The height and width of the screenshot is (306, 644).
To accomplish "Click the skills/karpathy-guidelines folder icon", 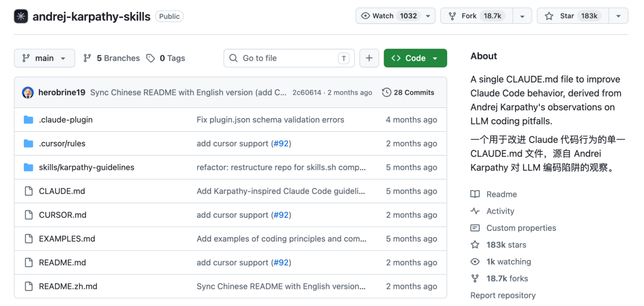I will [x=29, y=168].
